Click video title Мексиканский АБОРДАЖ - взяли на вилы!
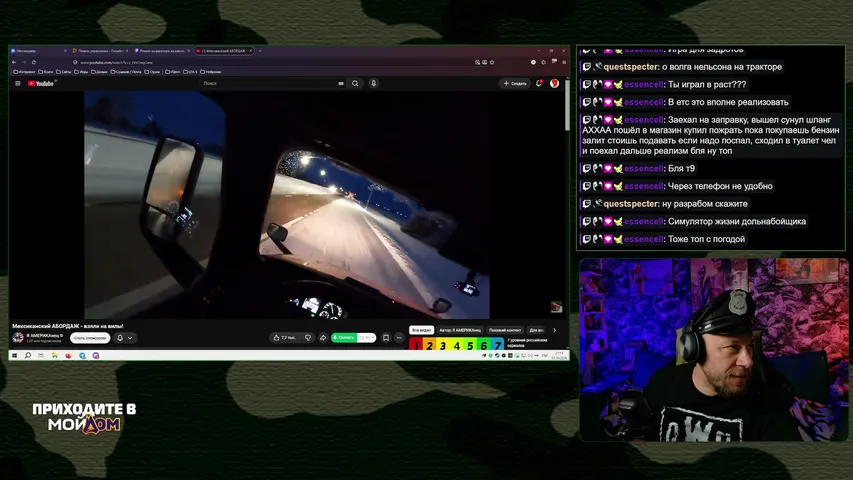The image size is (853, 480). coord(67,326)
